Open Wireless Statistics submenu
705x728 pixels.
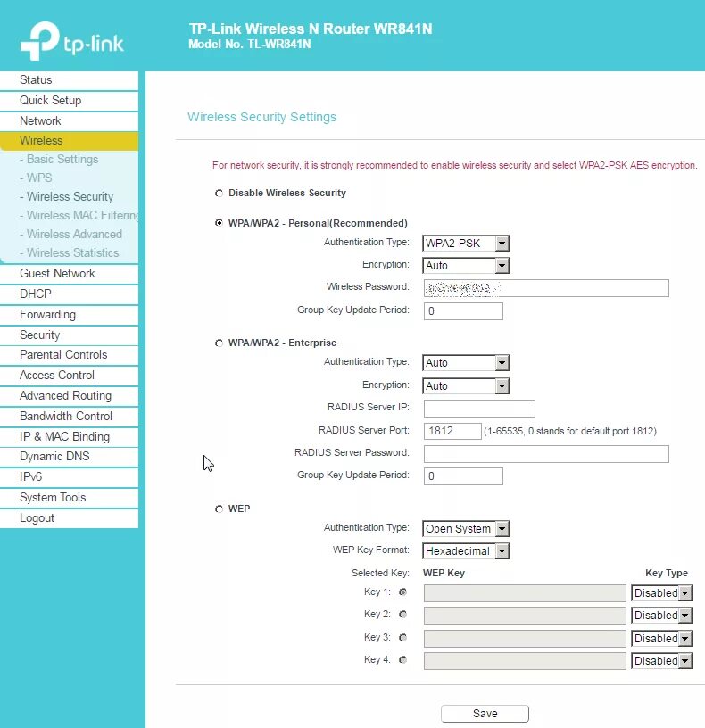(x=72, y=253)
